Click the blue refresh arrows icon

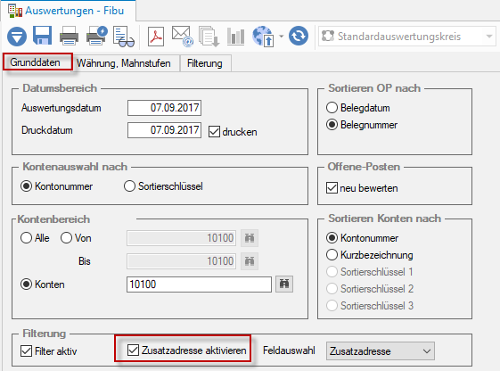tap(299, 36)
